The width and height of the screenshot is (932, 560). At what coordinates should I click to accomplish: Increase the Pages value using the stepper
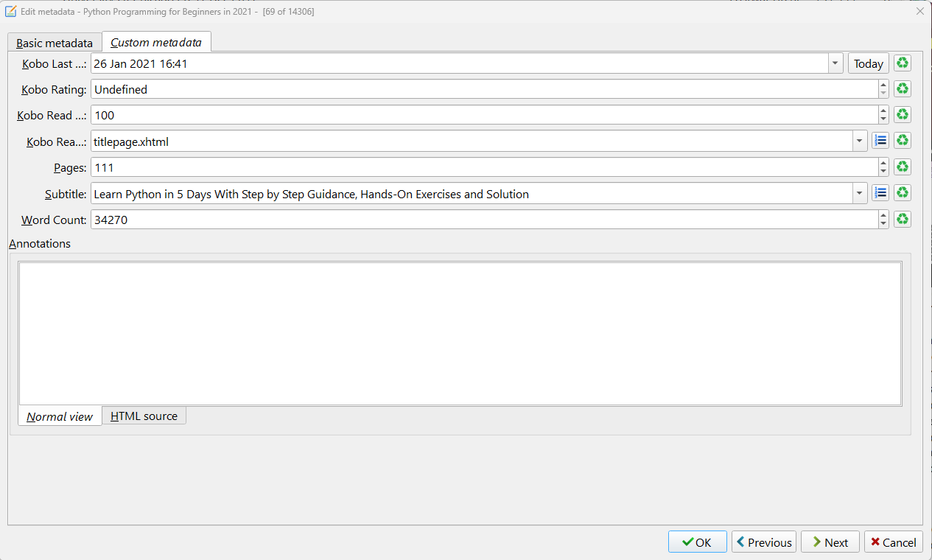(883, 164)
